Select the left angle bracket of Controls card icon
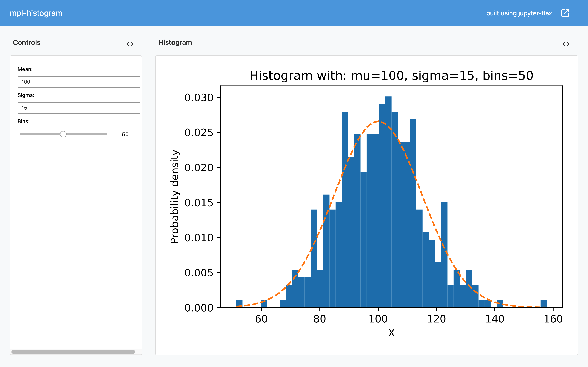The width and height of the screenshot is (588, 367). click(x=128, y=44)
